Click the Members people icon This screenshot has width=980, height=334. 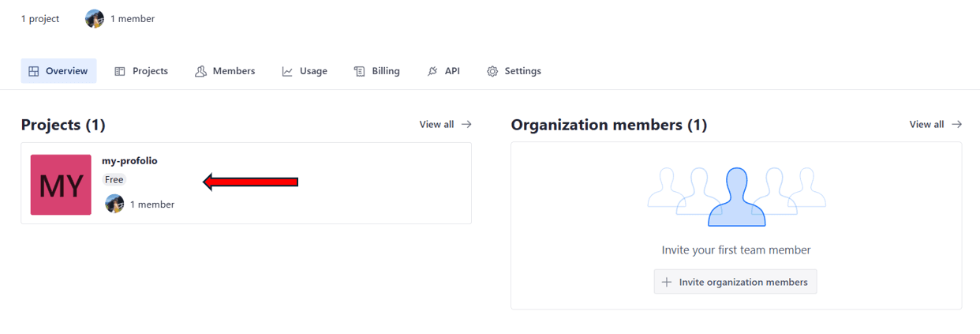(x=200, y=71)
